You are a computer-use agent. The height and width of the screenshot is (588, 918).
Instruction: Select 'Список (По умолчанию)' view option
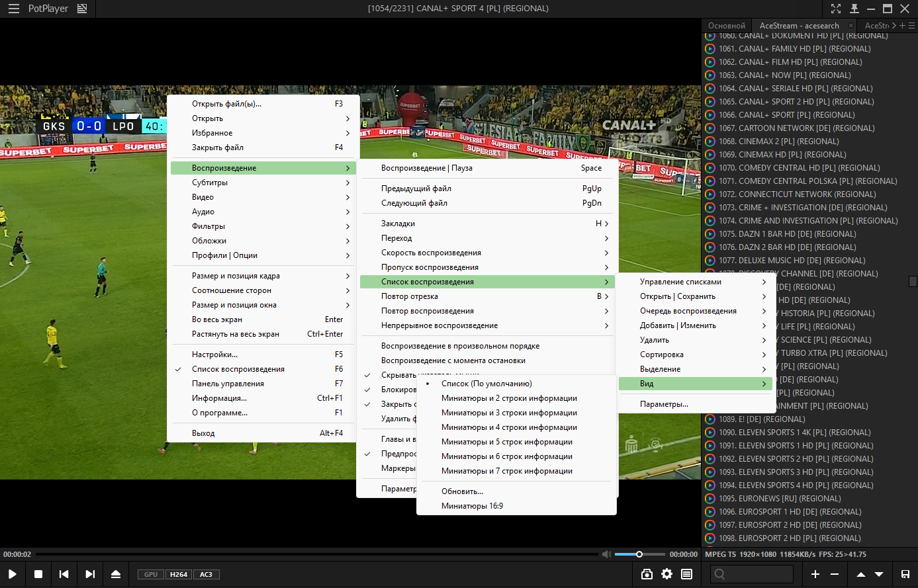[486, 384]
